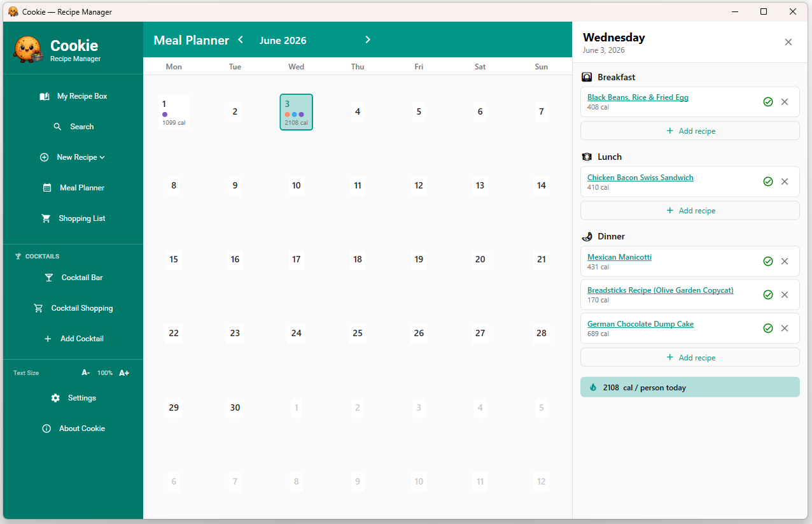Click the 2108 cal / person today summary
The image size is (812, 524).
coord(690,387)
